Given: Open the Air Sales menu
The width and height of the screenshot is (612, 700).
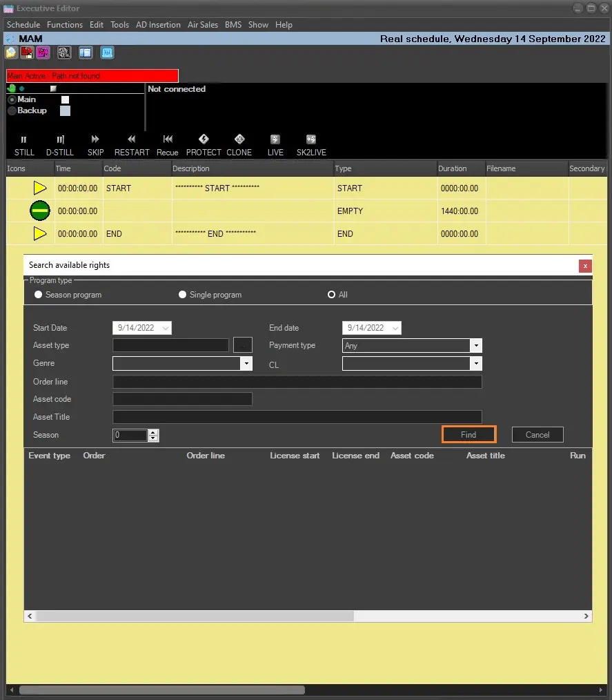Looking at the screenshot, I should (203, 25).
